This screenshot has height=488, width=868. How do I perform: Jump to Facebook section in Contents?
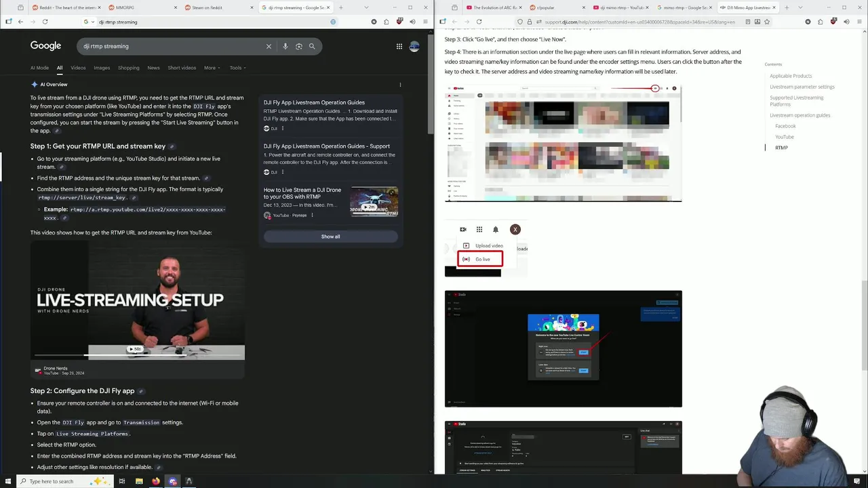pyautogui.click(x=785, y=126)
